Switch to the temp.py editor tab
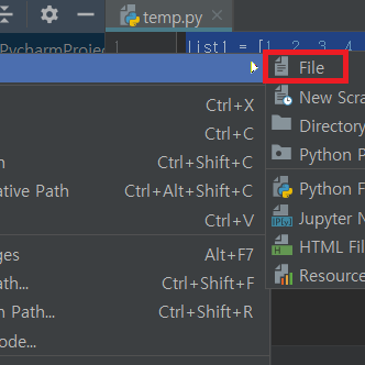This screenshot has height=365, width=365. (x=169, y=16)
